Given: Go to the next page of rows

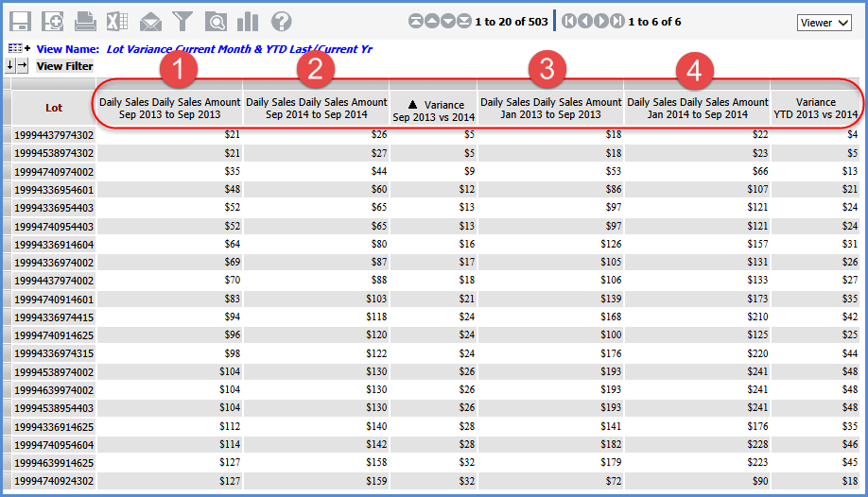Looking at the screenshot, I should point(448,21).
